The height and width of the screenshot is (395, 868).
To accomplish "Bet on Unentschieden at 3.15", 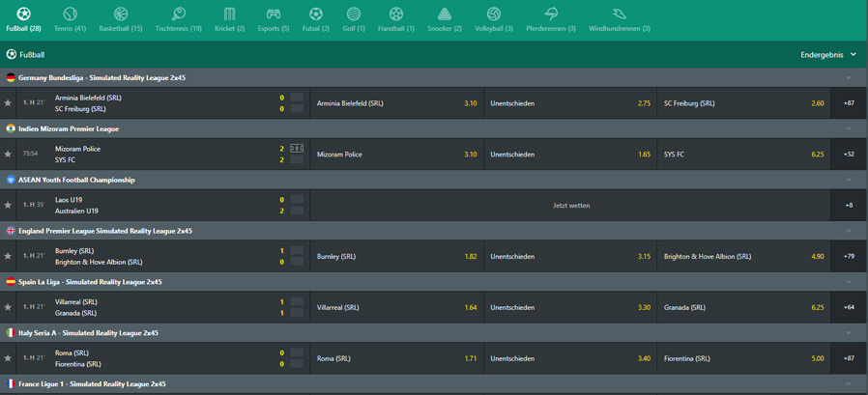I will tap(570, 256).
